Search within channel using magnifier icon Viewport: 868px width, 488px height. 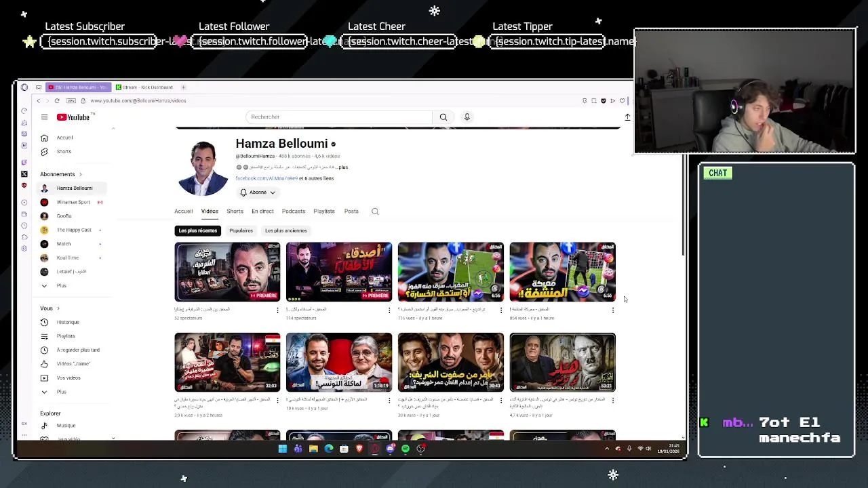(x=375, y=211)
